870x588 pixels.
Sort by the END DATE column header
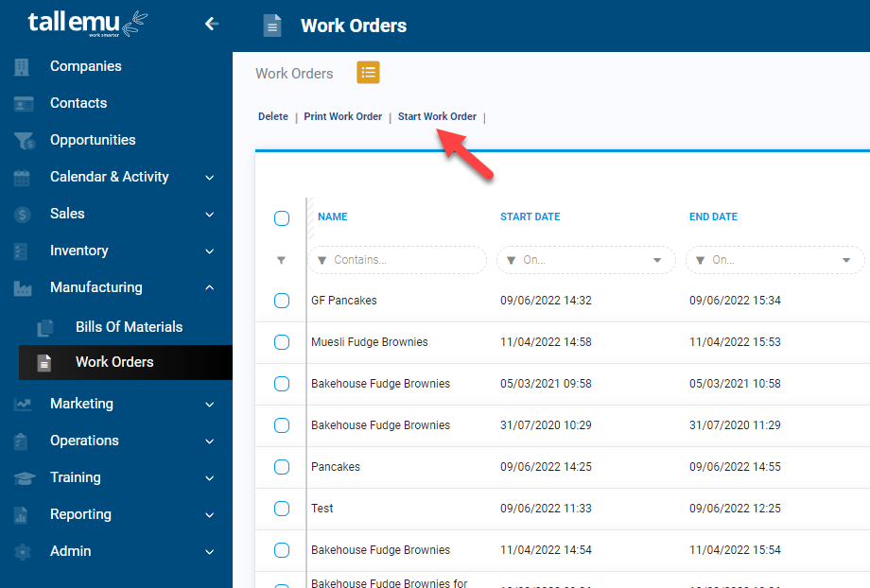tap(713, 216)
